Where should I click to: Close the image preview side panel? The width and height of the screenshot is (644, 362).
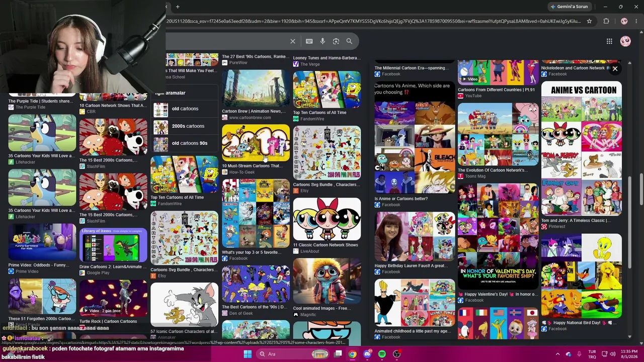615,68
